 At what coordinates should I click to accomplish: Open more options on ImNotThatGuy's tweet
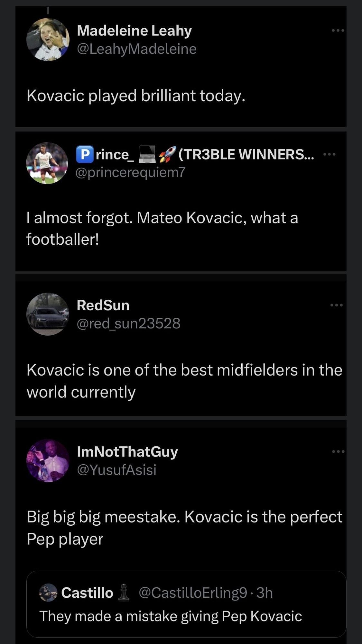point(338,451)
